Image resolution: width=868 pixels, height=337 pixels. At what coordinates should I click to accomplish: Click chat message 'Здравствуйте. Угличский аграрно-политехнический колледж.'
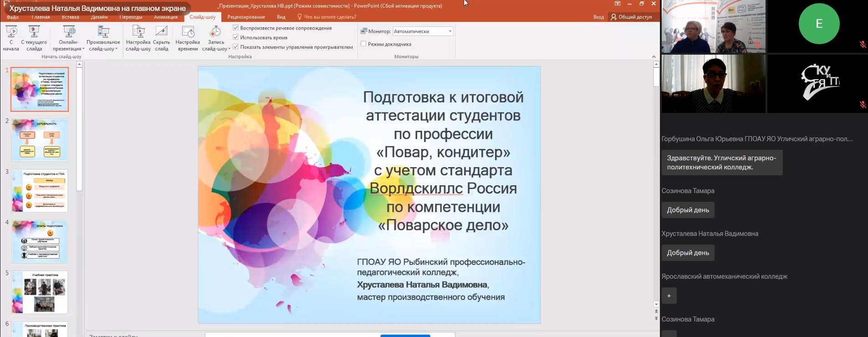click(722, 163)
